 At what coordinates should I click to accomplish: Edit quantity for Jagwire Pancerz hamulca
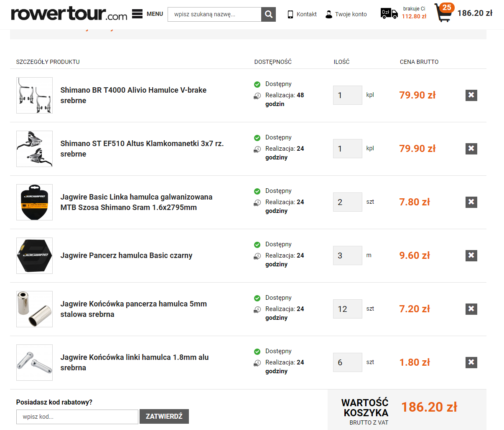(x=347, y=255)
